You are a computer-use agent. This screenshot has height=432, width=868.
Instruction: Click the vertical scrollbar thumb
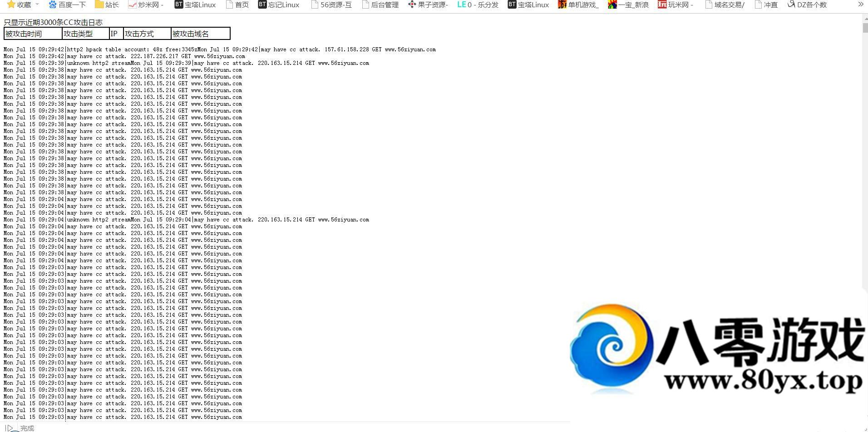click(865, 27)
